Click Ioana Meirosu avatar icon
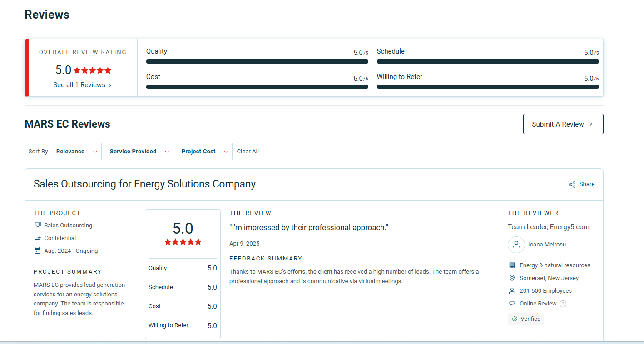 point(516,245)
